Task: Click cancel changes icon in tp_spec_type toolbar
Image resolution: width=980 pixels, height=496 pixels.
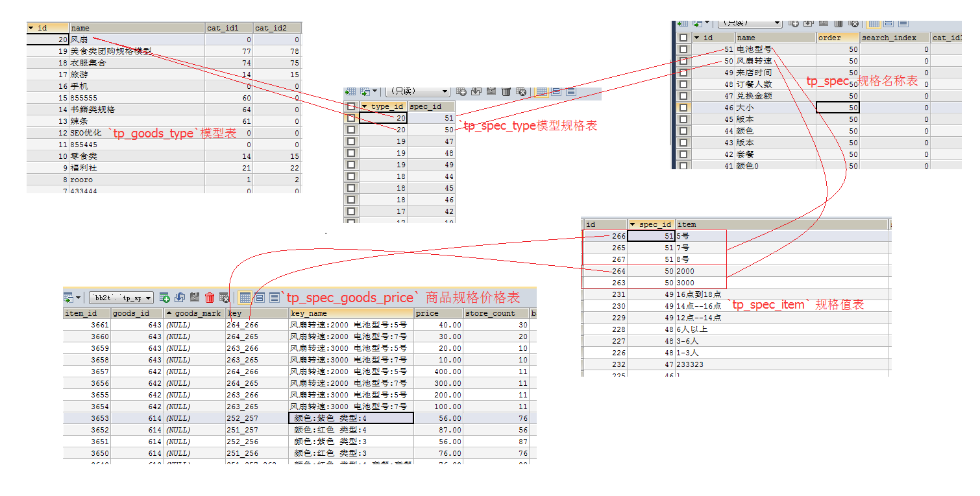Action: (x=521, y=91)
